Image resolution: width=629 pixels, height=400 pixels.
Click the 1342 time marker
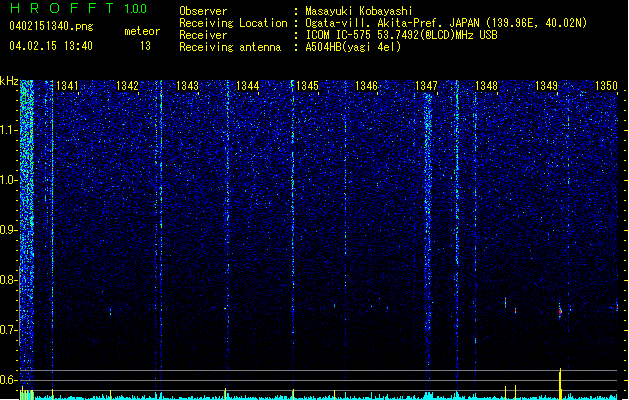(127, 86)
